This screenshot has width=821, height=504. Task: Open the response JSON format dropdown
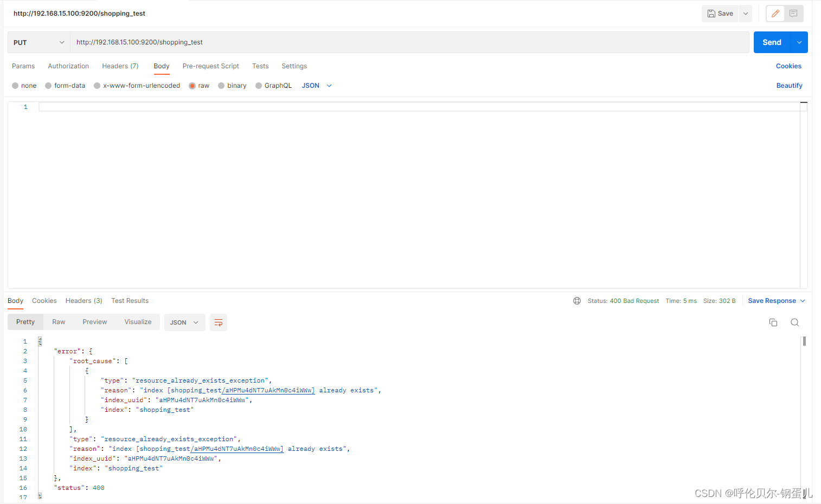click(x=184, y=322)
